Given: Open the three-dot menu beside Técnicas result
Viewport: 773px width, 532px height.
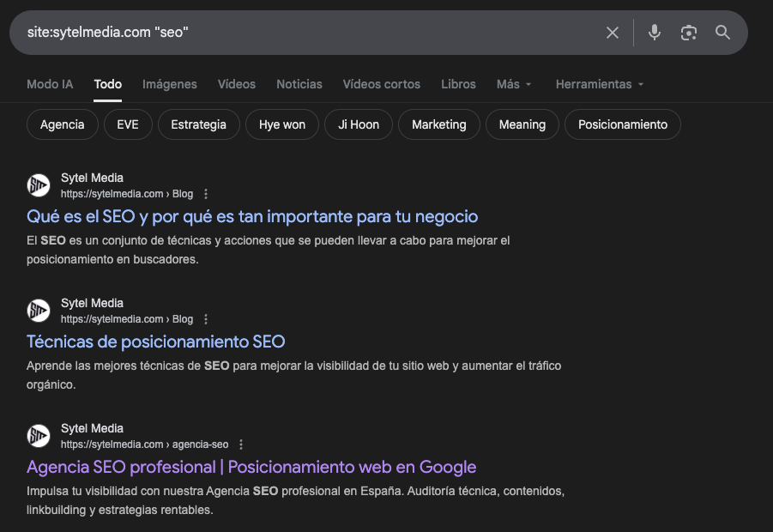Looking at the screenshot, I should tap(205, 319).
